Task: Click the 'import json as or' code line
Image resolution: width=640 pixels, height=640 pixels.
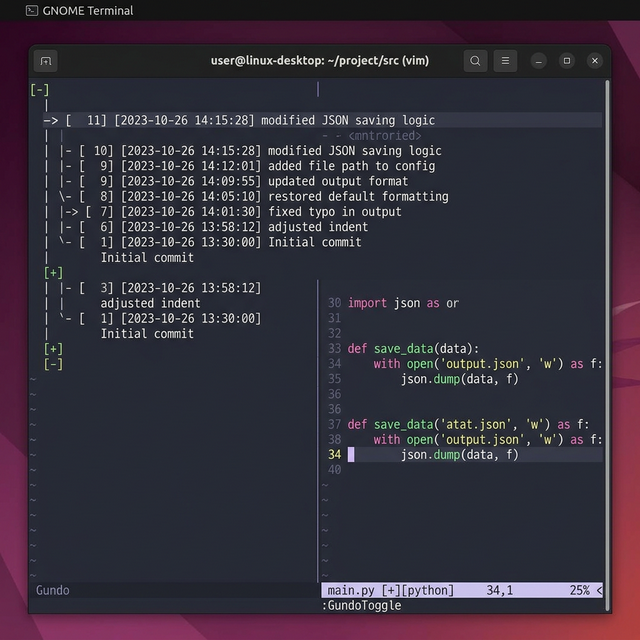Action: (403, 303)
